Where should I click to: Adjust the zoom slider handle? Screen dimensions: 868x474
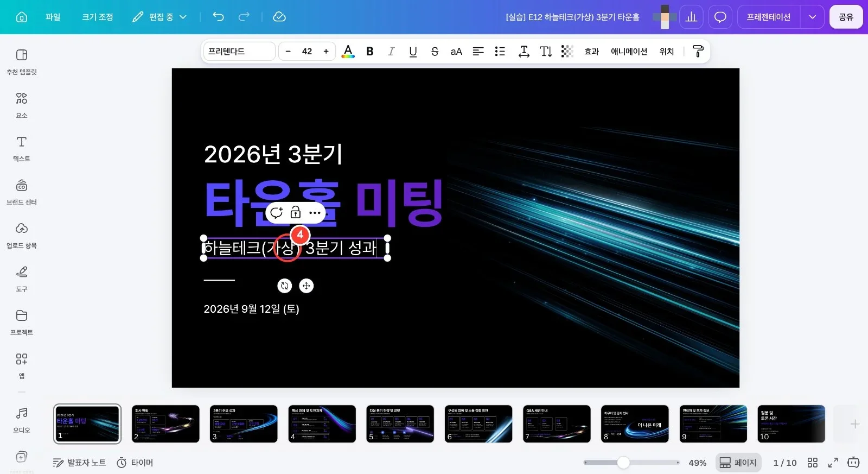click(x=623, y=463)
